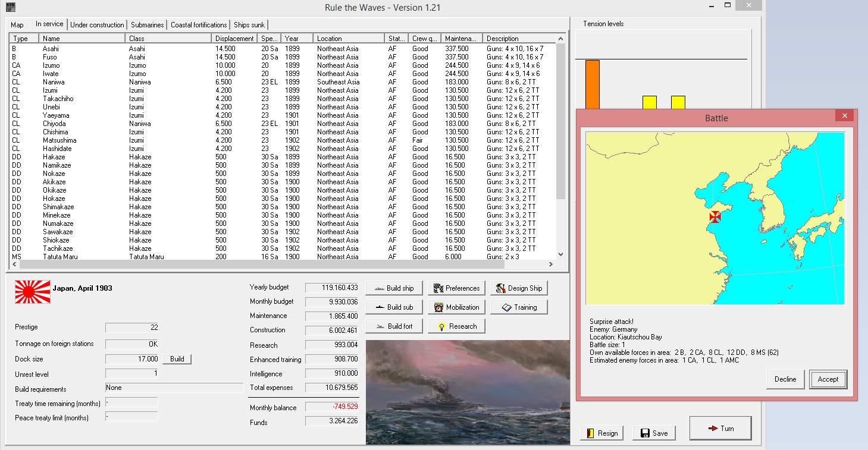Screen dimensions: 868x450
Task: Switch to the Map tab
Action: coord(17,25)
